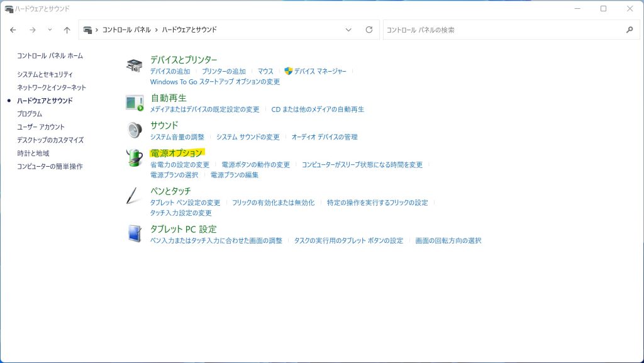This screenshot has height=363, width=644.
Task: Click メディアまたはデバイスの既定設定の変更
Action: 204,109
